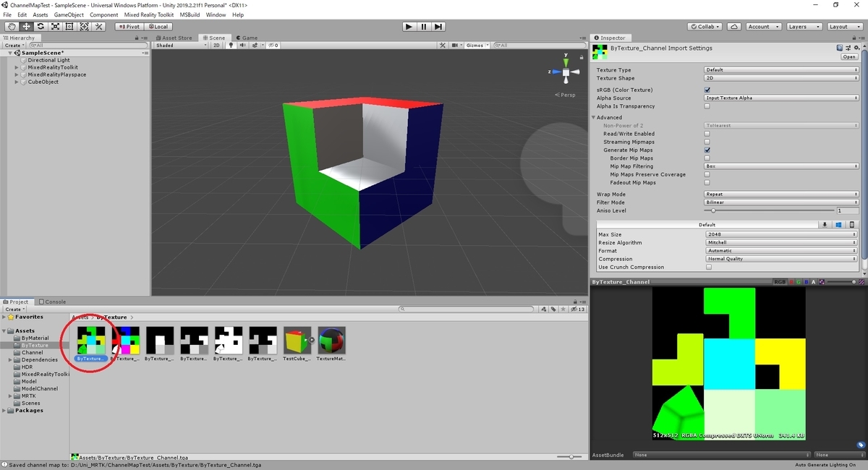Open Shaded draw mode dropdown
The image size is (868, 470).
click(x=182, y=46)
